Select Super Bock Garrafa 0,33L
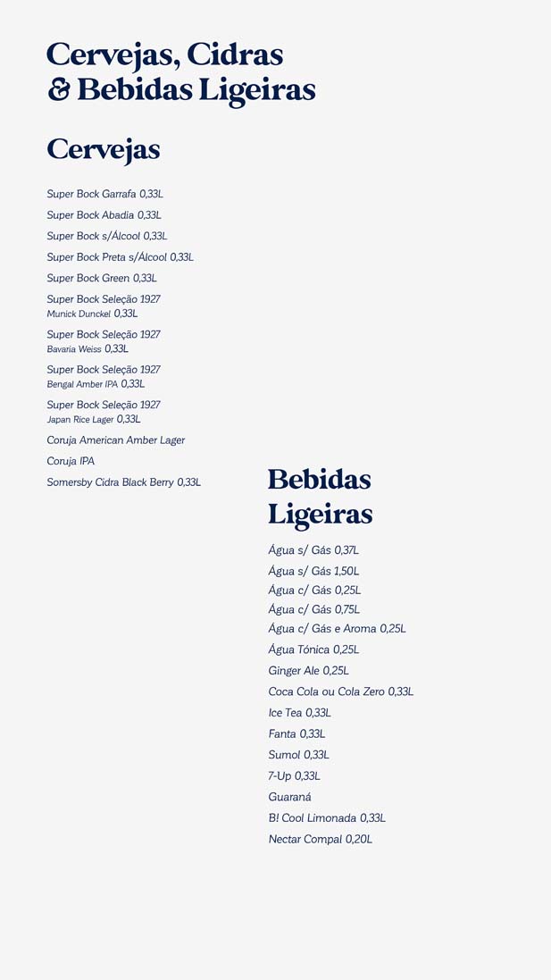Screen dimensions: 551x980 tap(104, 194)
